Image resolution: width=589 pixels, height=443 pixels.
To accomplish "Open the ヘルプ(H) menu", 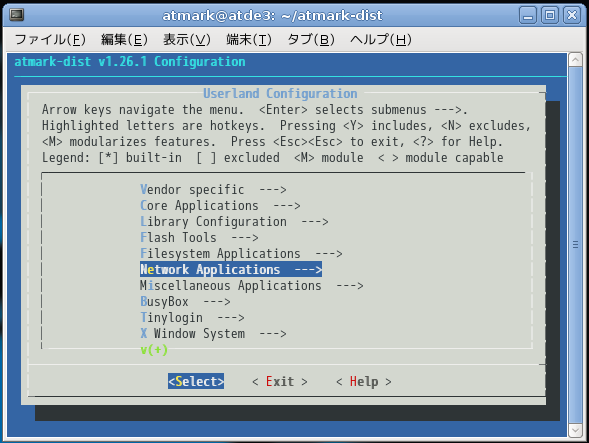I will (x=381, y=39).
